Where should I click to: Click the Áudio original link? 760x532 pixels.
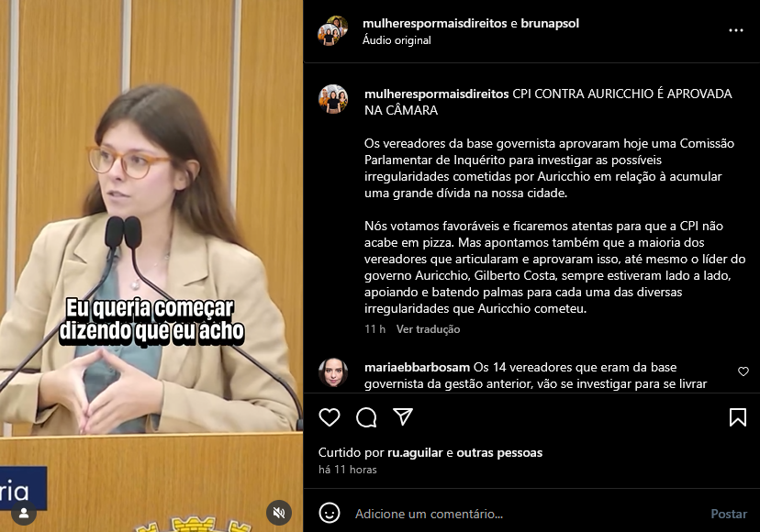[397, 40]
